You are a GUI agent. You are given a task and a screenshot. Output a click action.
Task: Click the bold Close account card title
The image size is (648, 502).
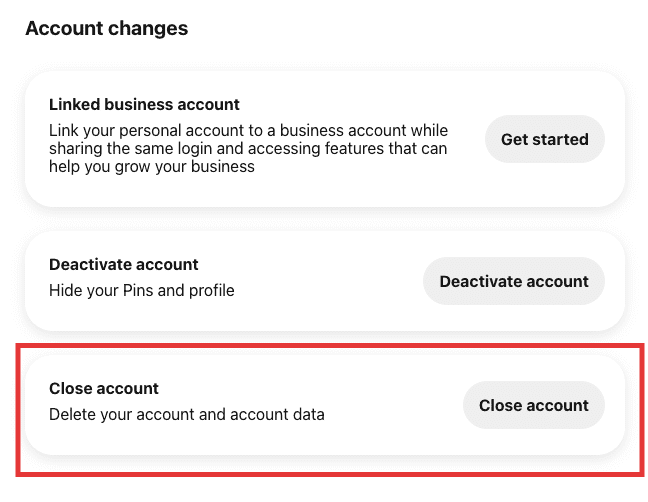click(104, 388)
